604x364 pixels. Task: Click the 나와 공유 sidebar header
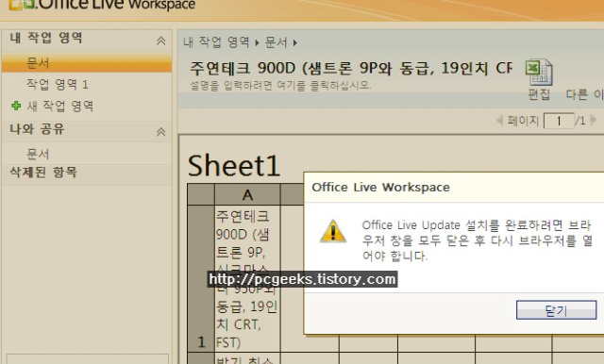click(x=37, y=129)
